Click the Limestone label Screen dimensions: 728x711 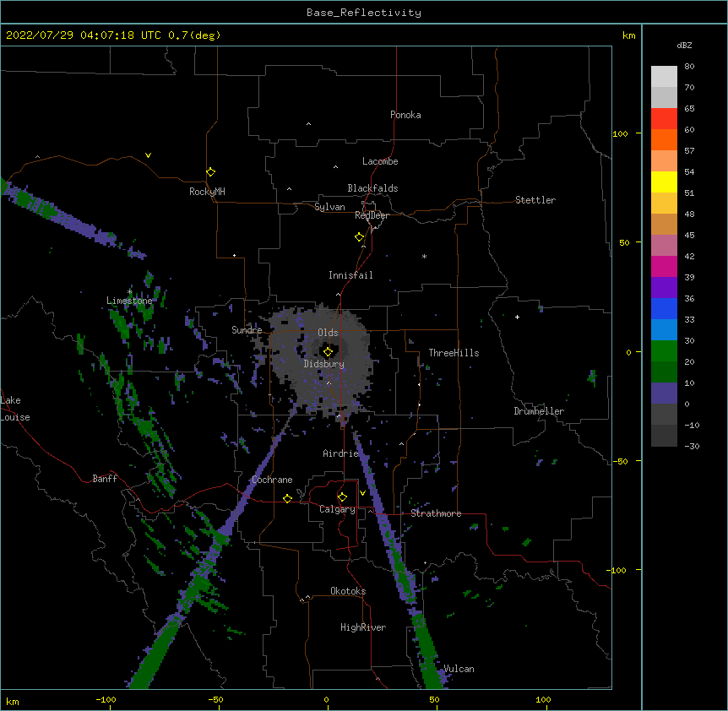tap(129, 301)
